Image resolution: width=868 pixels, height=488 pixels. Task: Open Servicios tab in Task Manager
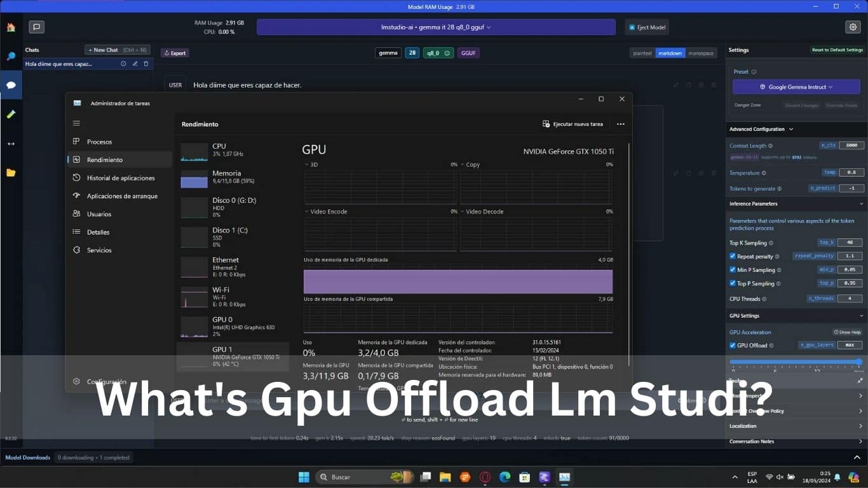(x=119, y=250)
